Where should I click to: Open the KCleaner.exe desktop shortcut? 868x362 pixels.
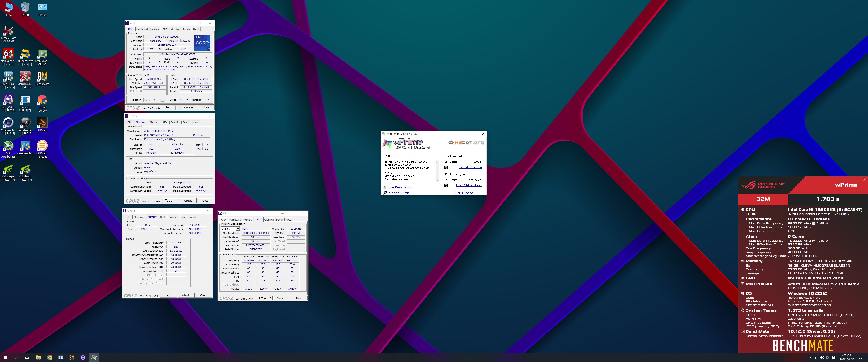point(25,57)
